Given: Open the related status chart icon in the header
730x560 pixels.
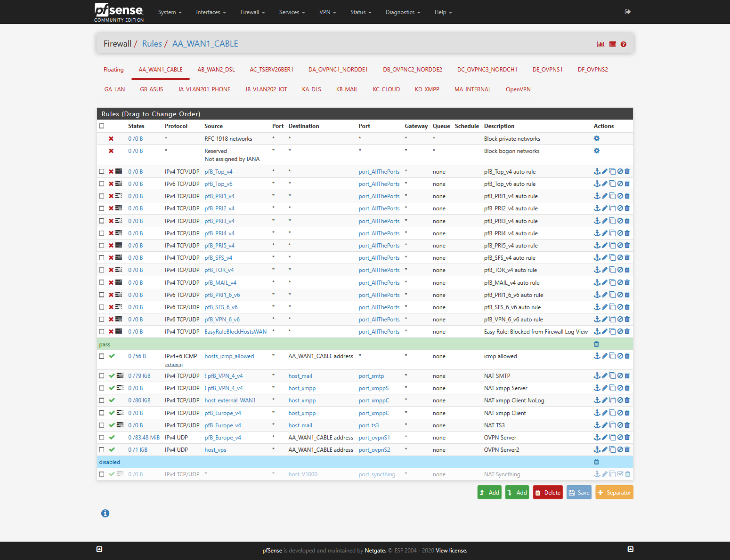Looking at the screenshot, I should (600, 44).
